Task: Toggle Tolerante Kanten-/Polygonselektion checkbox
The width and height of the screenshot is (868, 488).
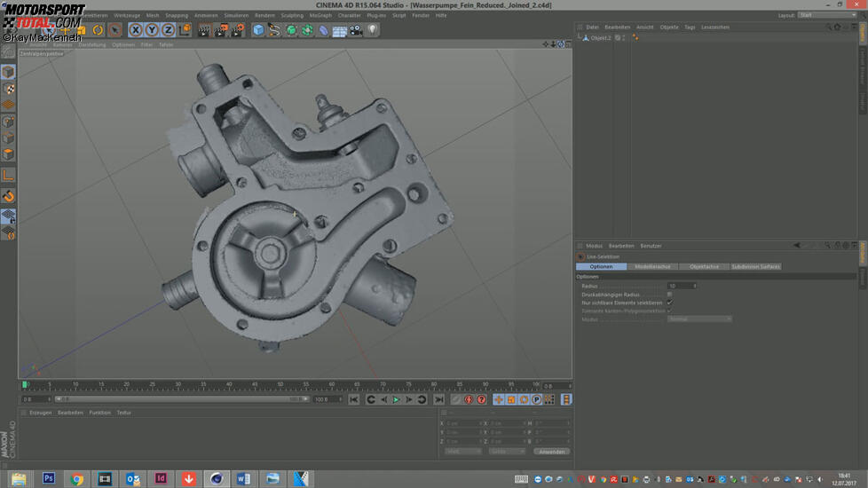Action: [670, 311]
